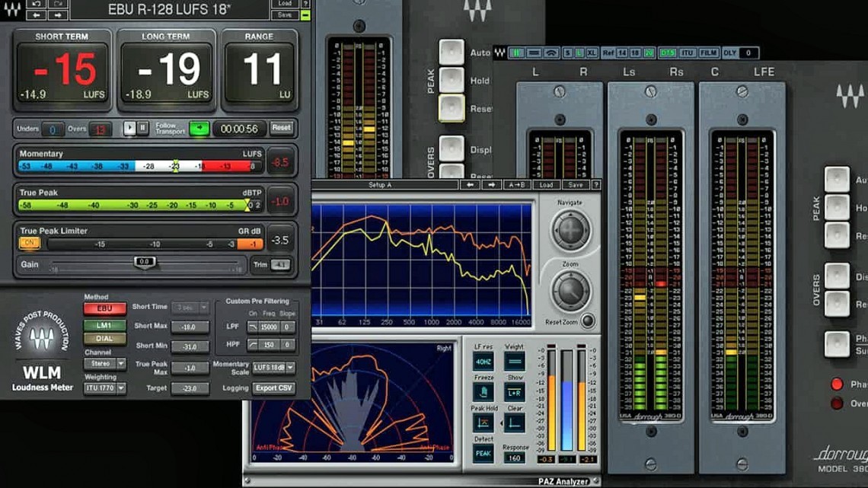Open the Channel Stereo dropdown

coord(104,363)
